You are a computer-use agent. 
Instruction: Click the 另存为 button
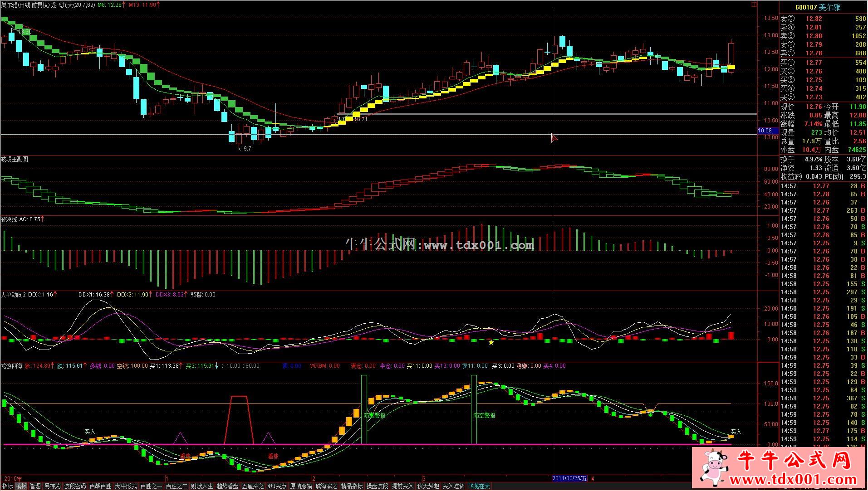pos(52,486)
